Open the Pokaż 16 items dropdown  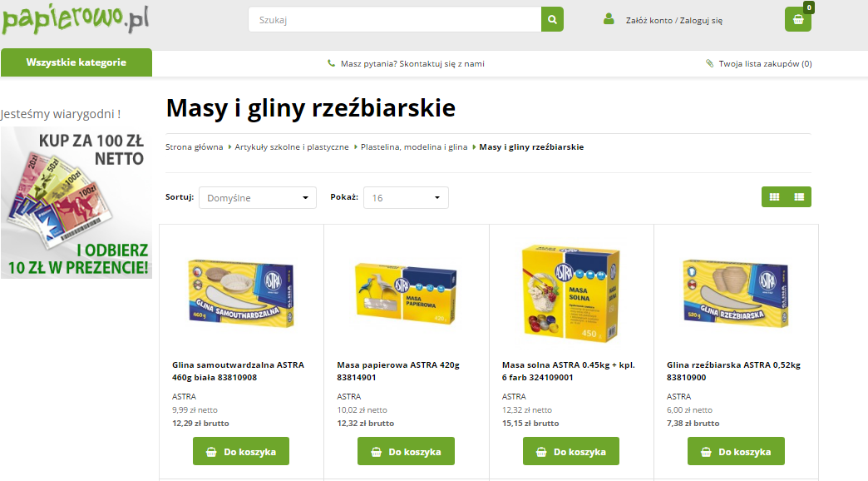(406, 198)
